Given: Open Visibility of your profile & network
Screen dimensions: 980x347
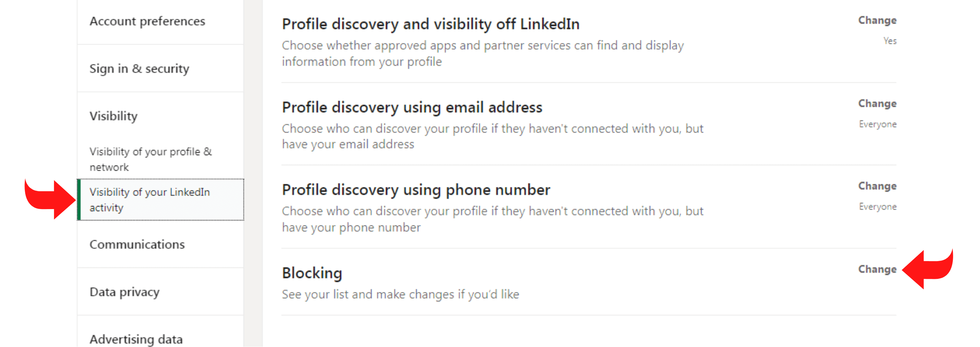Looking at the screenshot, I should 150,159.
